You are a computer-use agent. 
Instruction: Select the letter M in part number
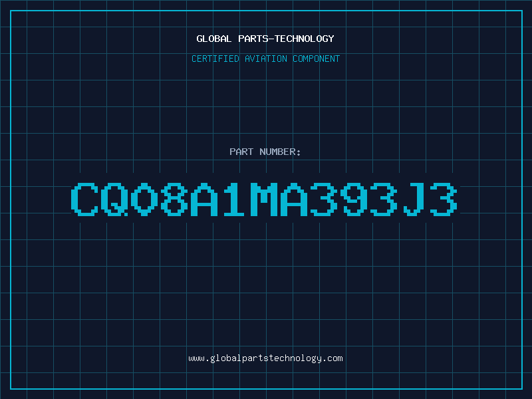tap(264, 199)
